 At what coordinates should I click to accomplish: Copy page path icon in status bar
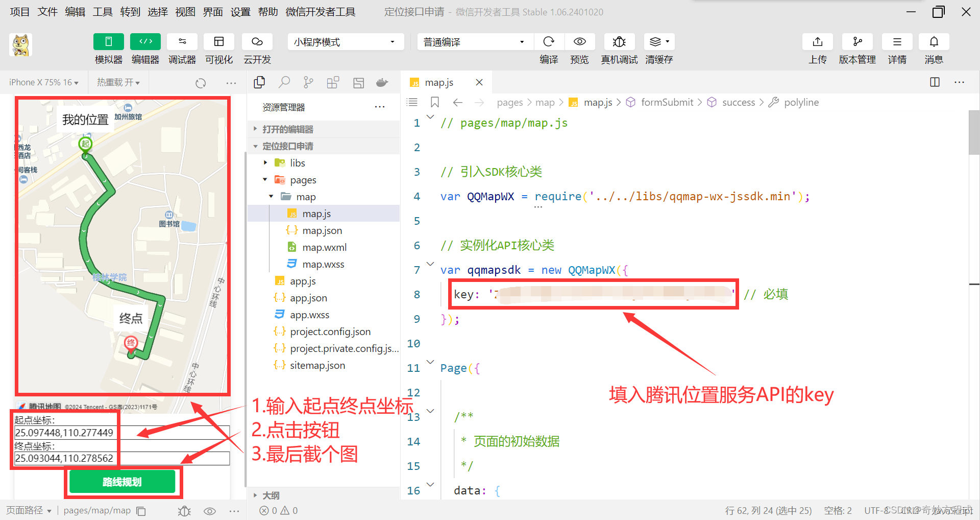[x=141, y=511]
